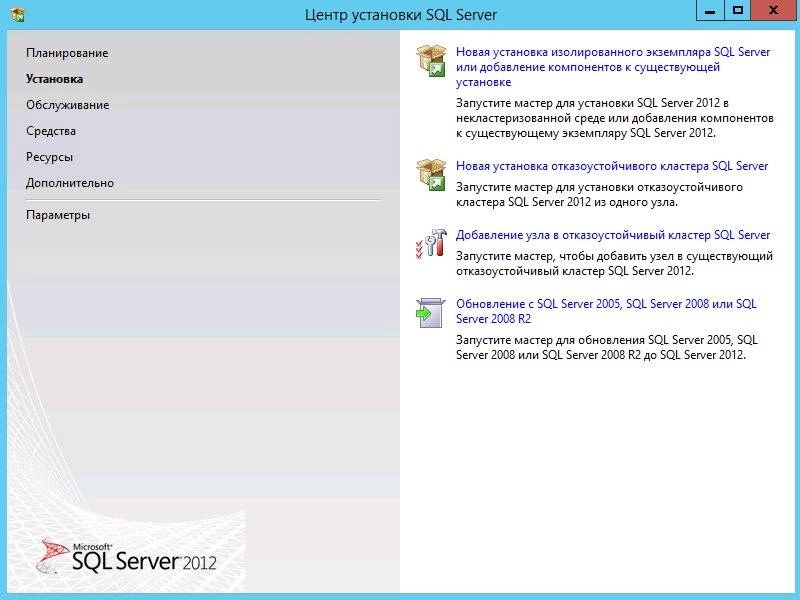The image size is (800, 600).
Task: Open the Параметры section
Action: pyautogui.click(x=58, y=215)
